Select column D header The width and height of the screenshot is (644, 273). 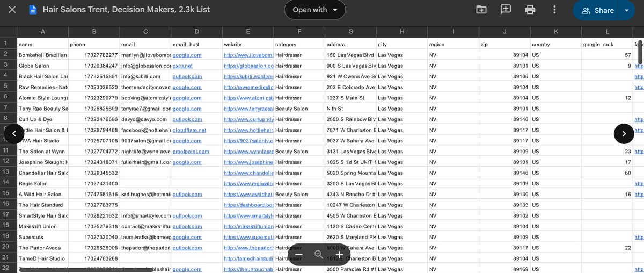point(196,32)
